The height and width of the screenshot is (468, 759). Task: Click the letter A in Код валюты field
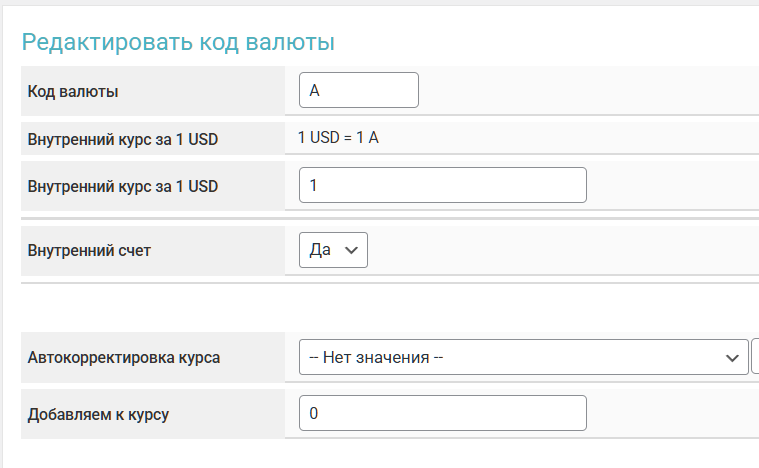point(314,90)
